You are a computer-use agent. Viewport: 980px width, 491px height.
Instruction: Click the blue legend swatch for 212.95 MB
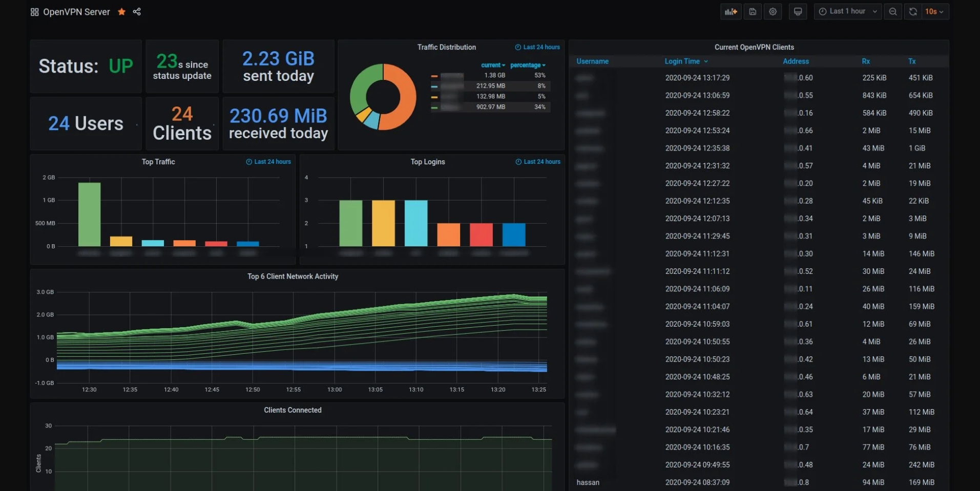(434, 87)
